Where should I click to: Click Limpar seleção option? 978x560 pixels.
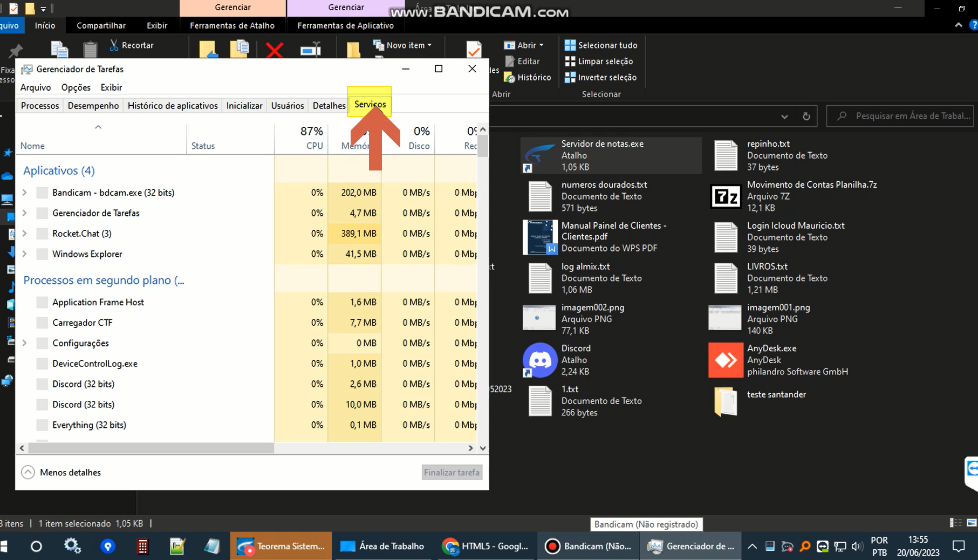click(x=599, y=62)
